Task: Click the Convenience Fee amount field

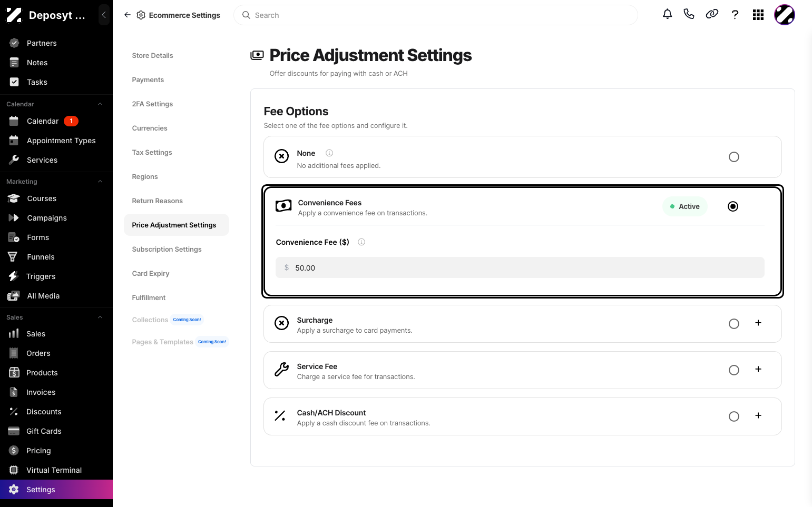Action: (x=520, y=267)
